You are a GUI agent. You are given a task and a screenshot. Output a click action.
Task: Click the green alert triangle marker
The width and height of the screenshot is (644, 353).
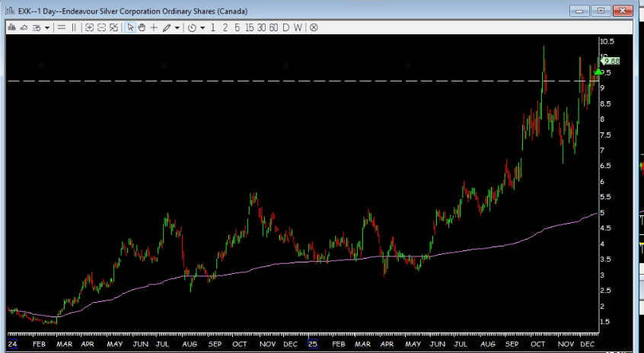(598, 72)
